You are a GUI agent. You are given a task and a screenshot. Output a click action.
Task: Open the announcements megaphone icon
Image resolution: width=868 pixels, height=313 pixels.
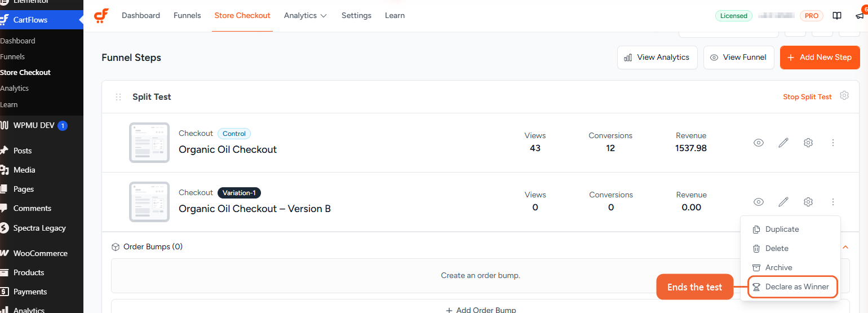tap(860, 16)
